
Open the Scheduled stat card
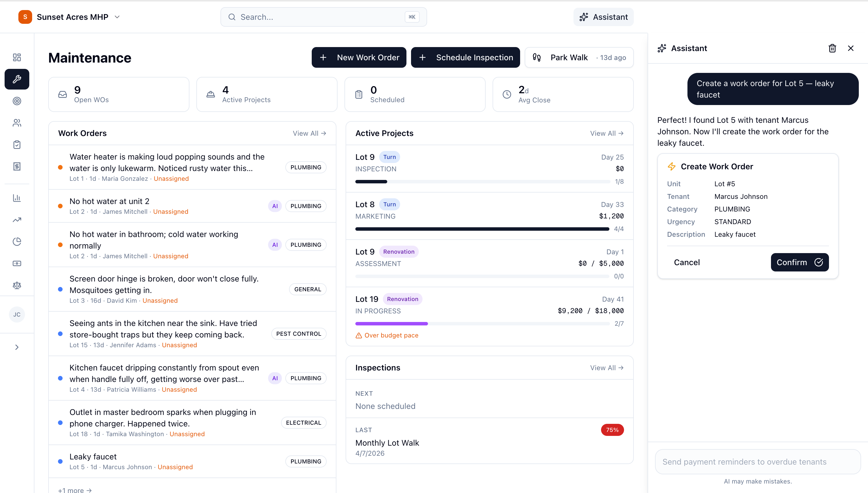(x=415, y=94)
